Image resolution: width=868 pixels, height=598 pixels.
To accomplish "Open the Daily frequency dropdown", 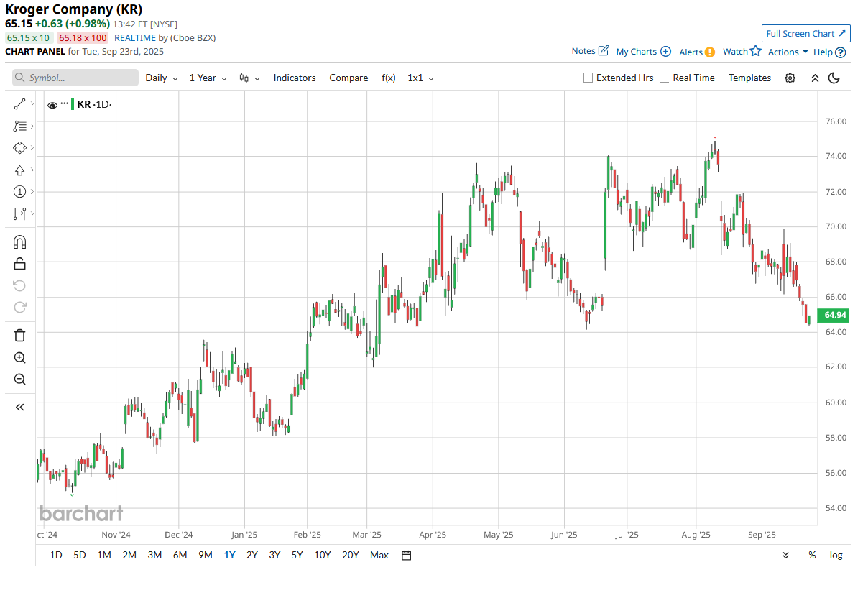I will tap(162, 78).
